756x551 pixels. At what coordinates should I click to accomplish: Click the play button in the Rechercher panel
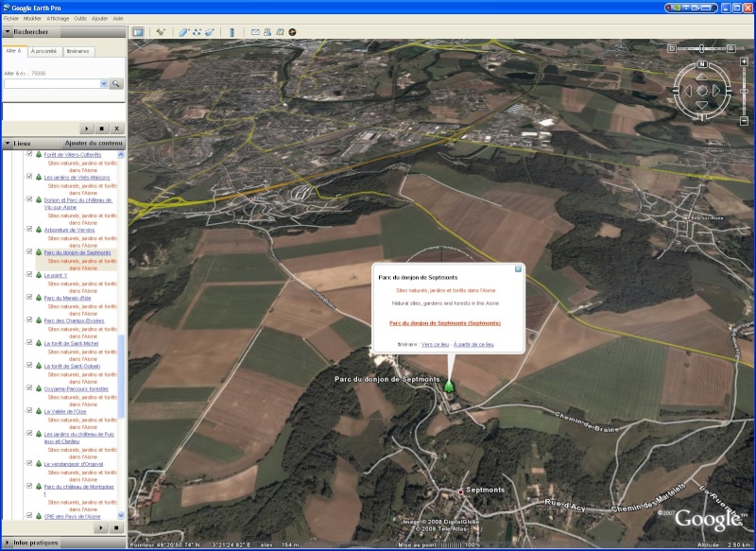(x=87, y=129)
